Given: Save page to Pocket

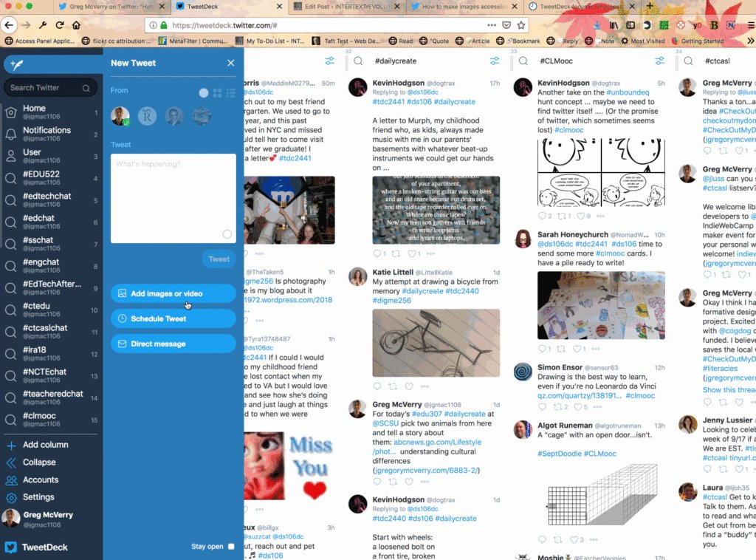Looking at the screenshot, I should click(x=506, y=25).
